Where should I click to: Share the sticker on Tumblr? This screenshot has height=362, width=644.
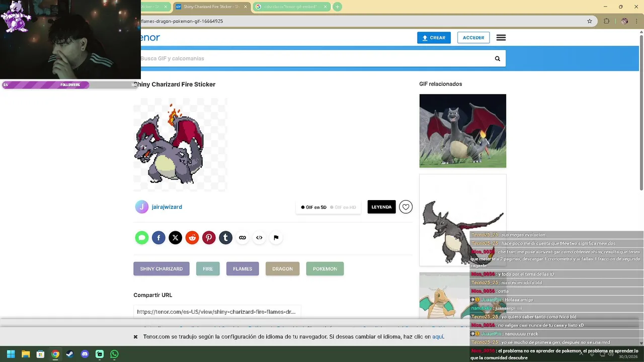pos(225,238)
